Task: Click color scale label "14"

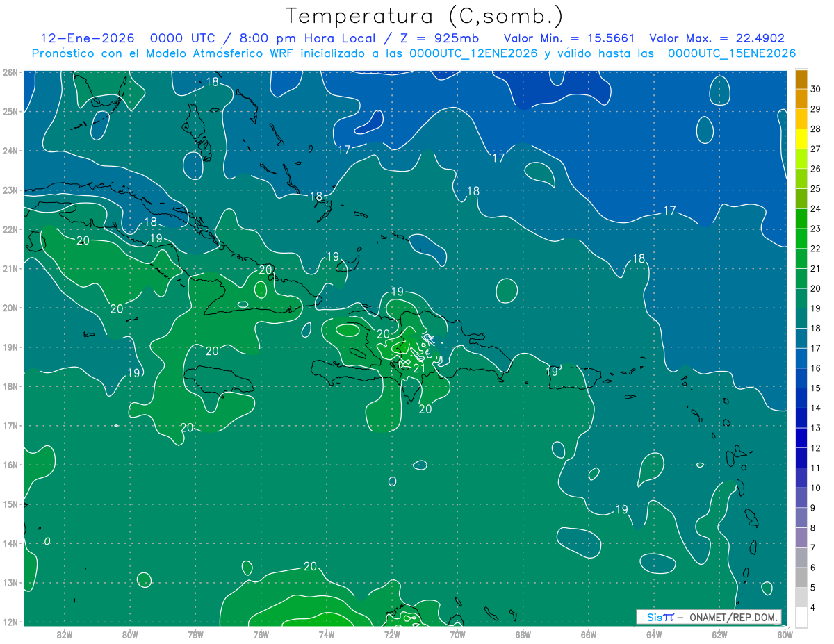Action: pyautogui.click(x=816, y=408)
